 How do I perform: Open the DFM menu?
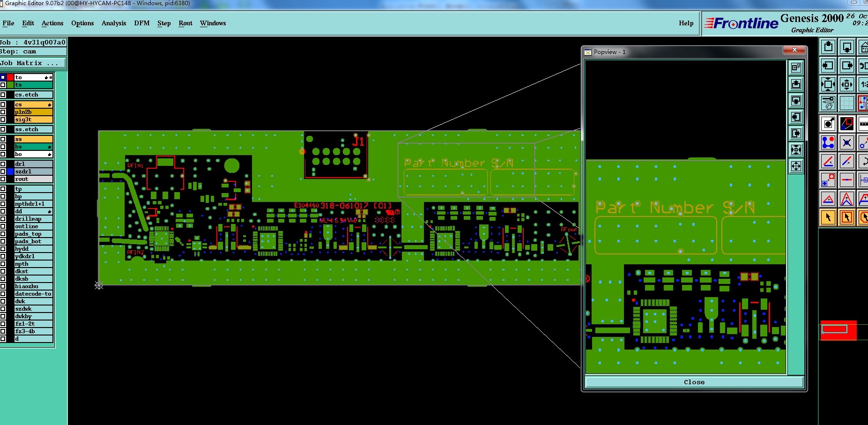142,23
